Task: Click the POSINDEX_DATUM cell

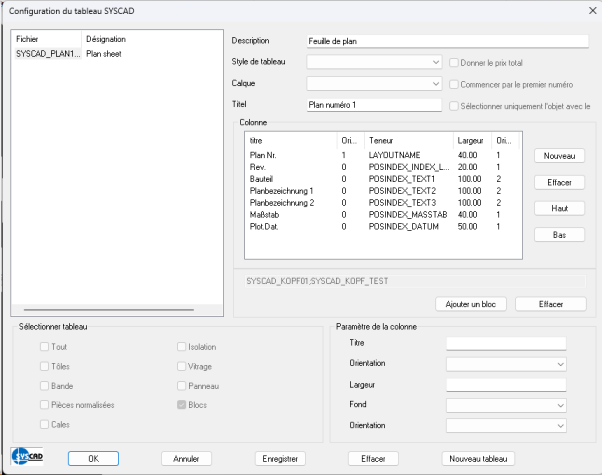Action: [404, 227]
